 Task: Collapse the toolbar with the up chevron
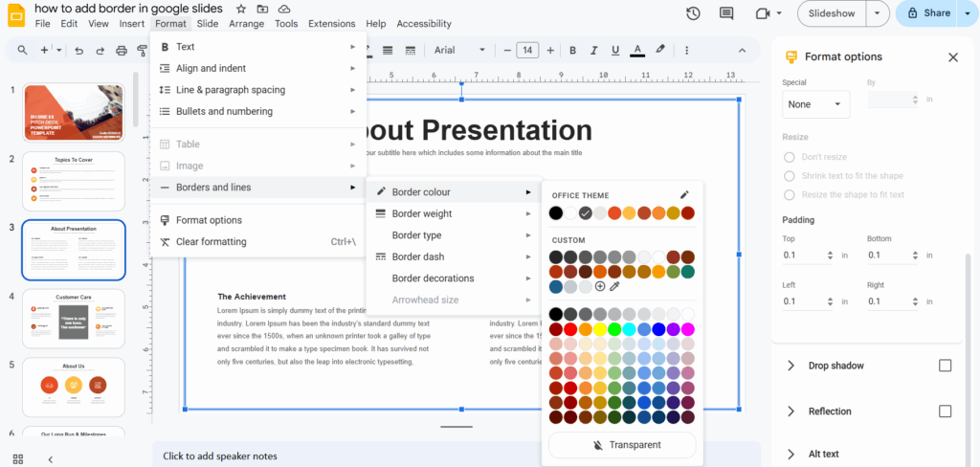742,50
